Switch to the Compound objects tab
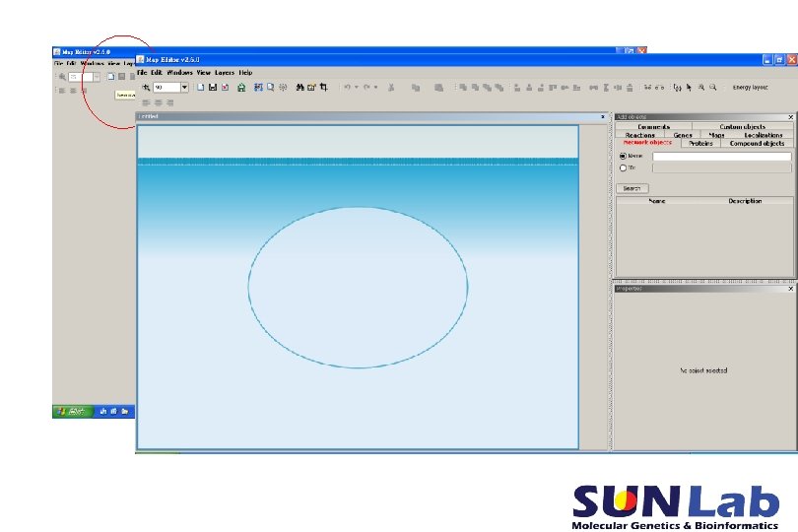 [757, 144]
